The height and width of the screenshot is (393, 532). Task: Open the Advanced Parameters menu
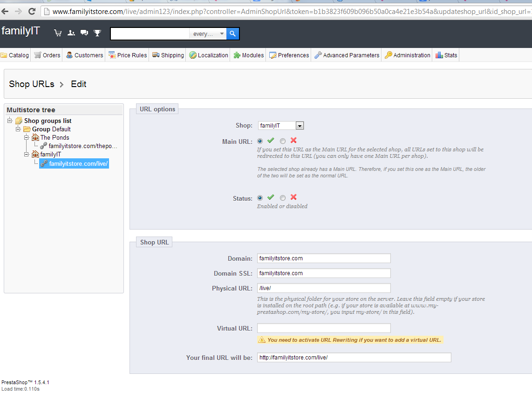click(x=347, y=55)
